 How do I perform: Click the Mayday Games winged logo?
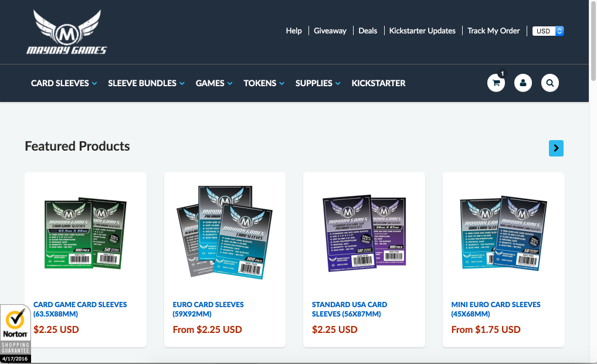pos(67,32)
